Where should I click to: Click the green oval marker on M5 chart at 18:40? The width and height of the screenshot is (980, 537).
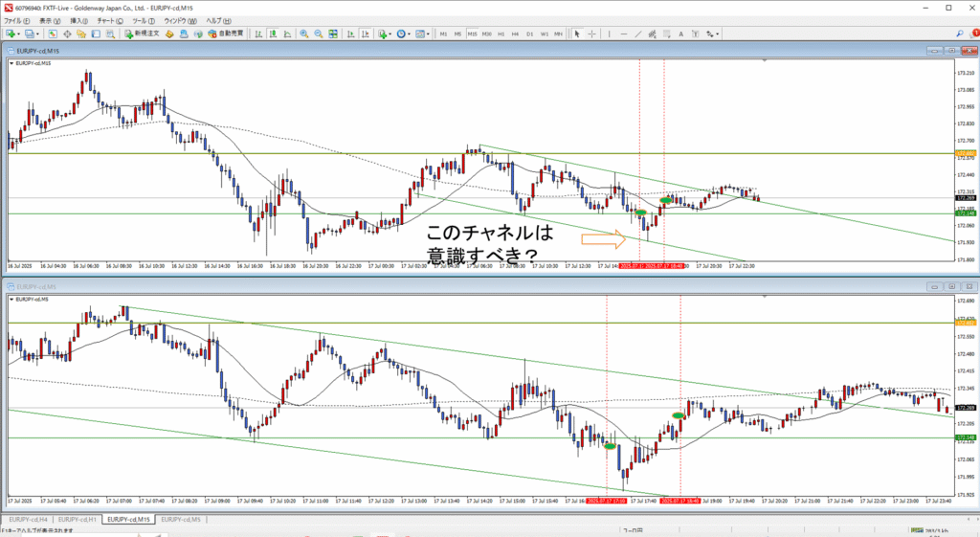point(679,415)
